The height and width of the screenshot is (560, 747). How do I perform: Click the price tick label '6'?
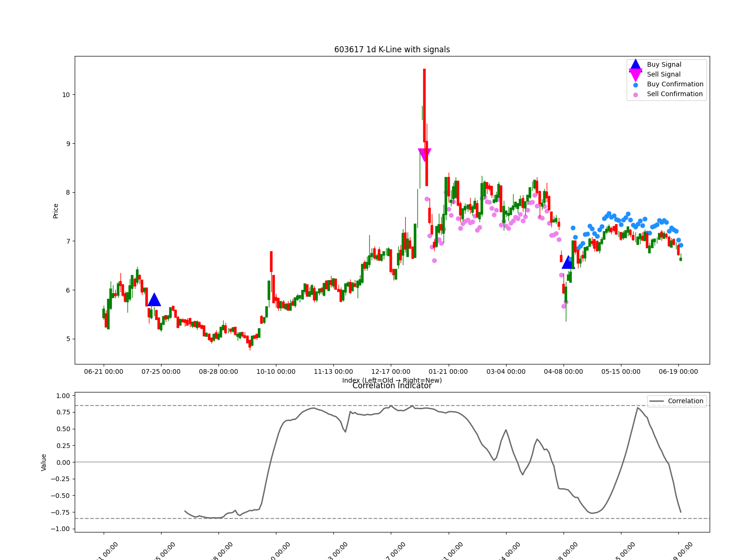68,290
